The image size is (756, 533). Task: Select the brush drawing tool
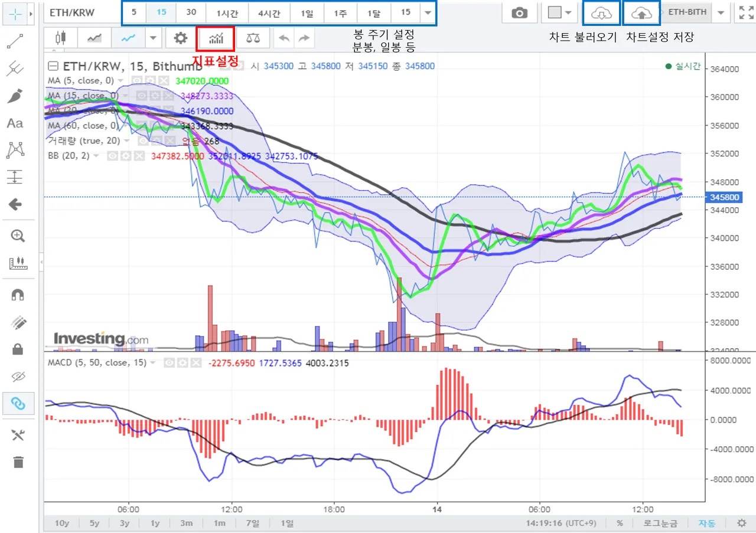[15, 96]
